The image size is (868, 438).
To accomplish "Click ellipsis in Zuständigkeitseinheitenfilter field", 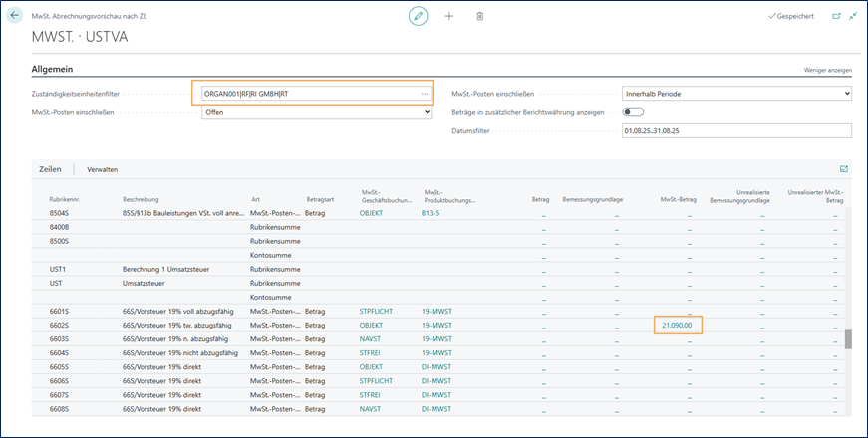I will (425, 94).
